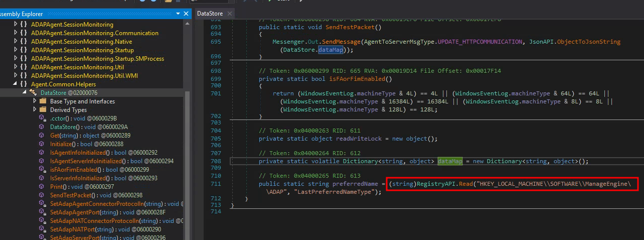Image resolution: width=644 pixels, height=240 pixels.
Task: Click the preferredName field declaration
Action: tap(354, 184)
